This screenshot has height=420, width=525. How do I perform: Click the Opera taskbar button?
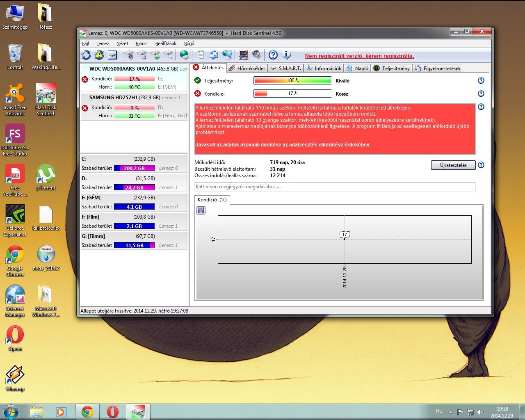coord(112,412)
